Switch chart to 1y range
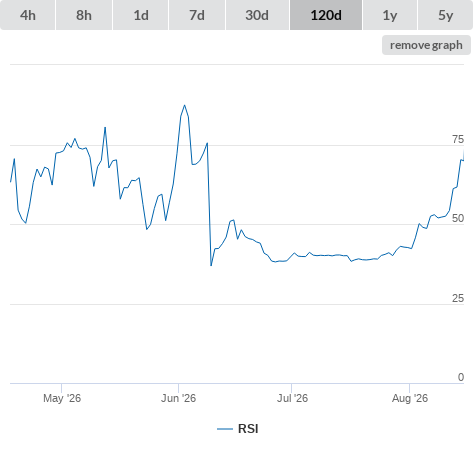 (390, 15)
